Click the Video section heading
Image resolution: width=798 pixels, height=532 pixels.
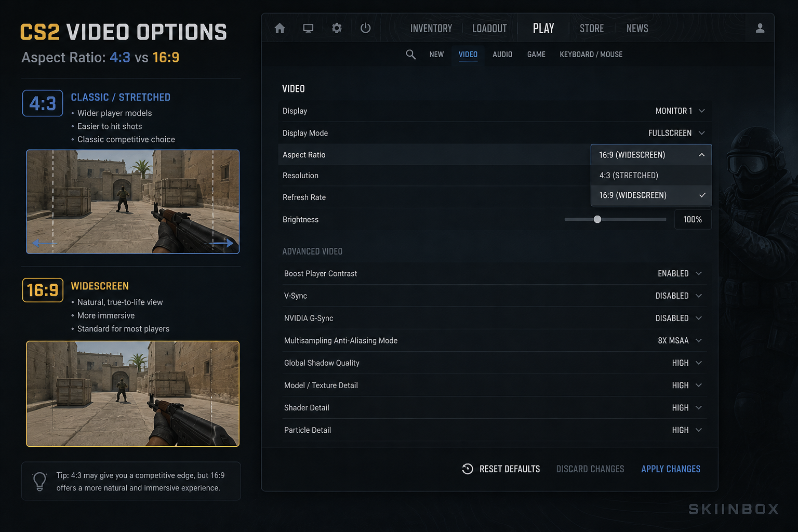(x=294, y=89)
